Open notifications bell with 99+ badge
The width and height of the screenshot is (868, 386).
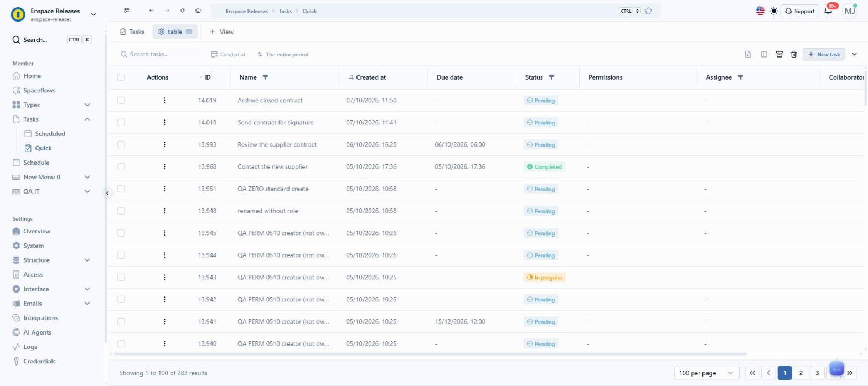pyautogui.click(x=829, y=10)
